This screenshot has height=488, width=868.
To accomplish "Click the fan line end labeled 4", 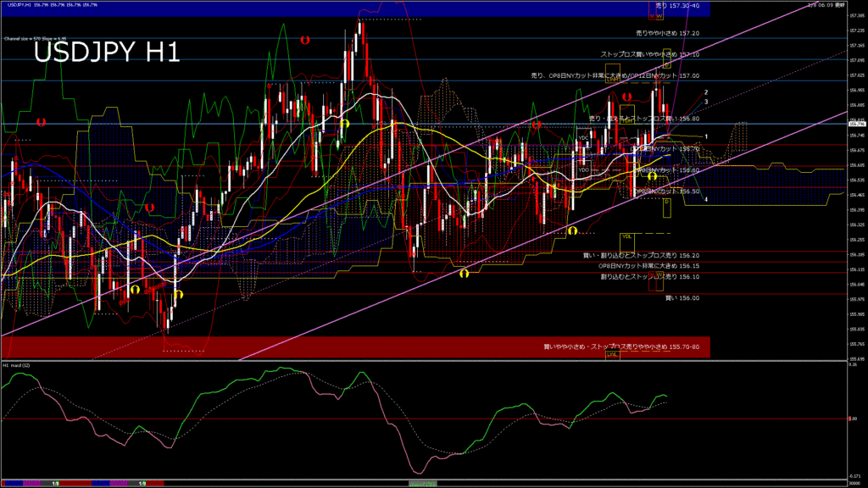I will coord(706,199).
